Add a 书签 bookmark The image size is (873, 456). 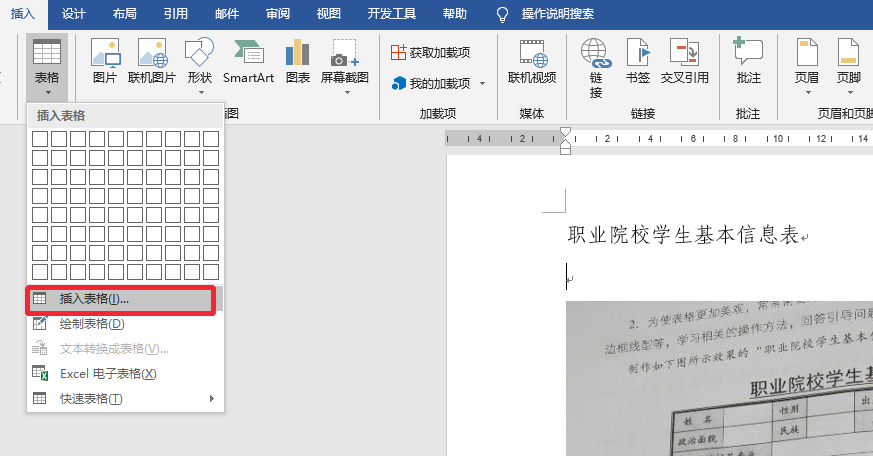[637, 61]
